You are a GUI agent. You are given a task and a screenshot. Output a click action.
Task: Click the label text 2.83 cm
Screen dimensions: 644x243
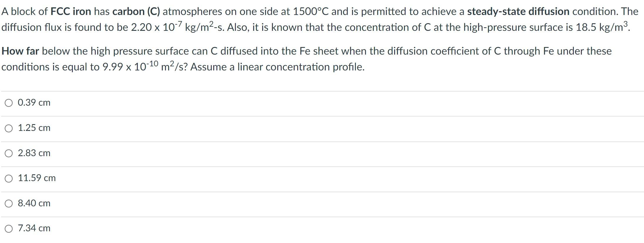tap(34, 153)
